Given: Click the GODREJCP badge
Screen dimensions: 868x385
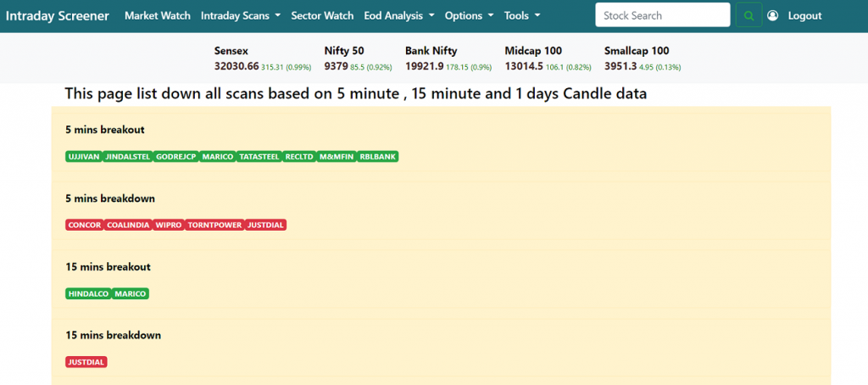Looking at the screenshot, I should (x=176, y=157).
